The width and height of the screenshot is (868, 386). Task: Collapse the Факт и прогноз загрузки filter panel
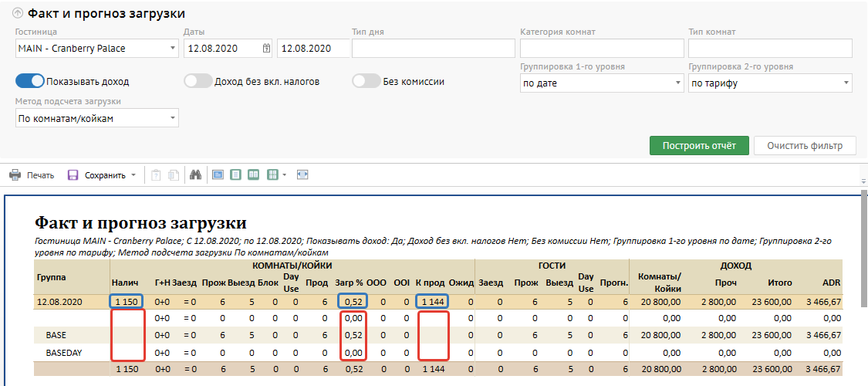point(18,14)
